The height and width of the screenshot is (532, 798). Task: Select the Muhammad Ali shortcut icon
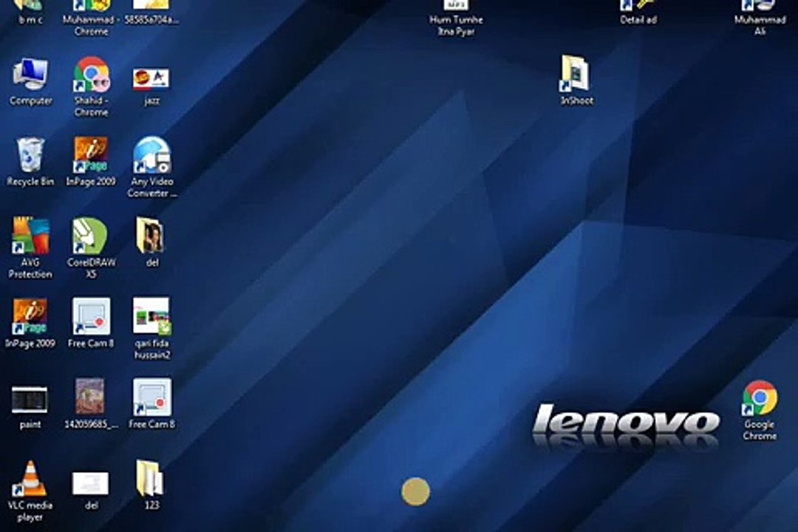(760, 18)
